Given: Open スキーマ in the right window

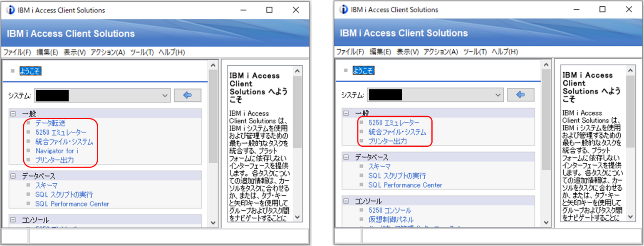Looking at the screenshot, I should 379,166.
